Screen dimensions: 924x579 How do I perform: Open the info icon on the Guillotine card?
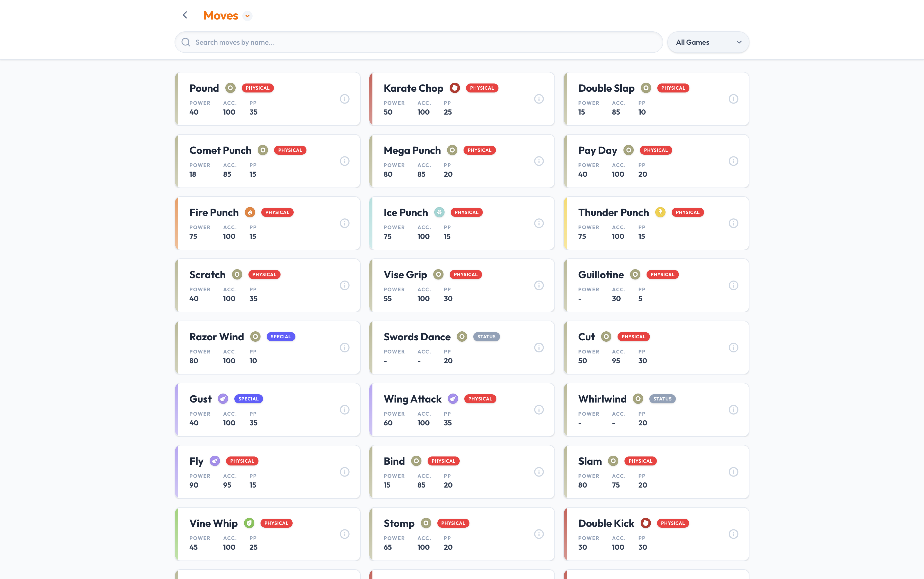click(734, 285)
